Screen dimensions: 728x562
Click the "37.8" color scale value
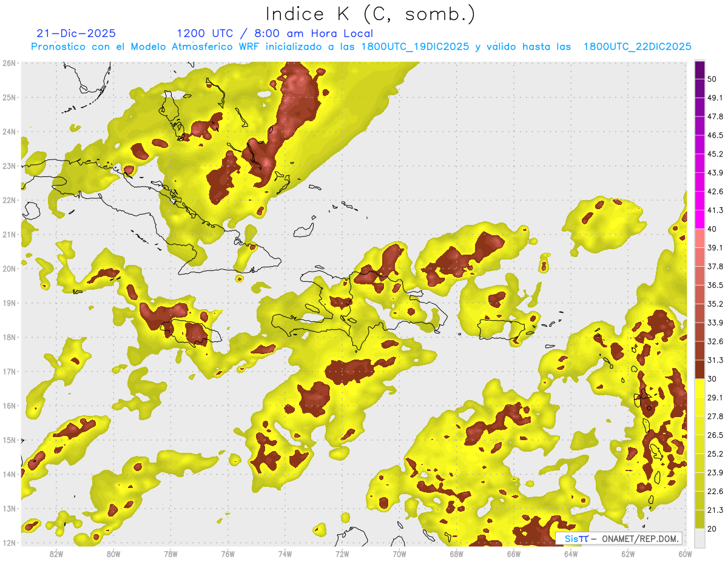tap(714, 266)
